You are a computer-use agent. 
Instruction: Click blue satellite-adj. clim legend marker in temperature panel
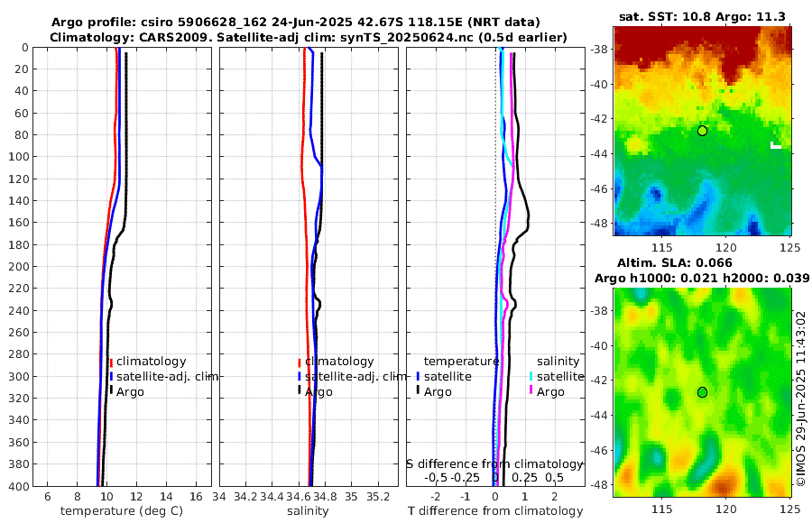(x=111, y=376)
